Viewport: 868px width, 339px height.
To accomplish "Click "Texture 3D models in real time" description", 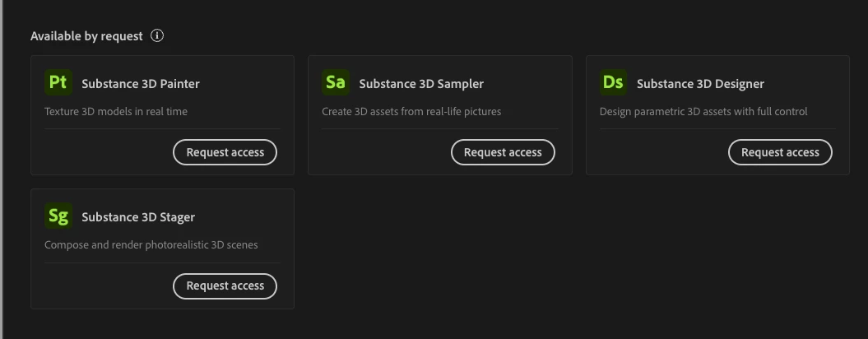I will click(x=116, y=111).
